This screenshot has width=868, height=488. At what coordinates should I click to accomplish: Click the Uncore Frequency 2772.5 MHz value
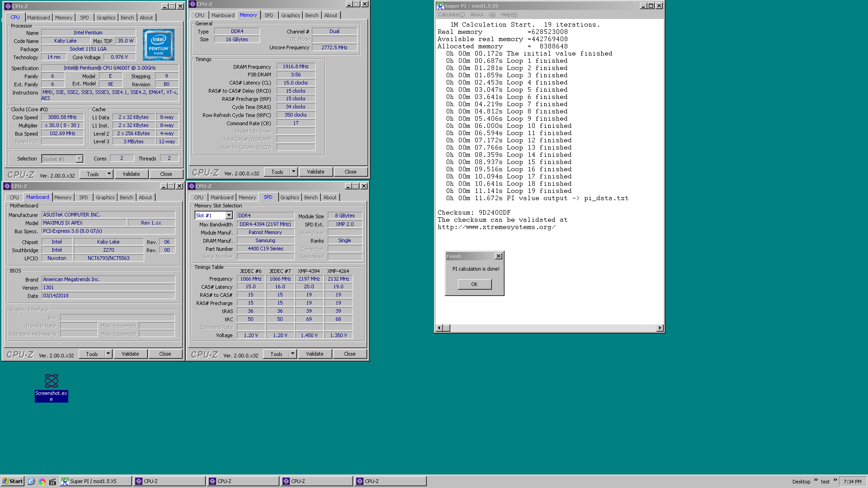pos(335,47)
